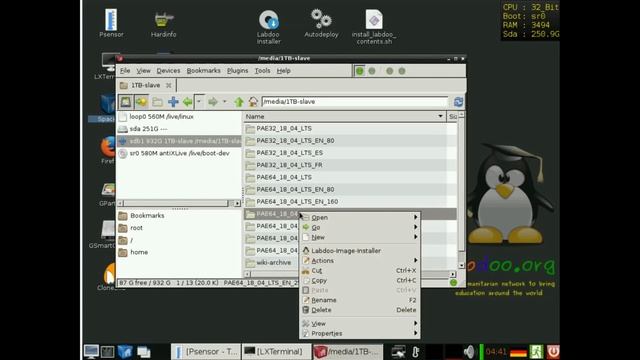640x360 pixels.
Task: Toggle the bookmarks side pane icon
Action: tap(142, 102)
